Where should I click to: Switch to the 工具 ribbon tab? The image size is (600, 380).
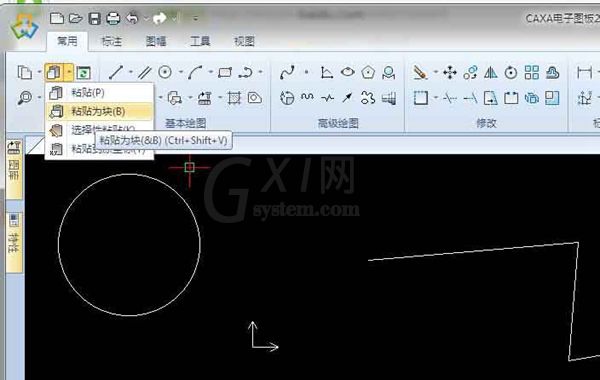[x=200, y=41]
